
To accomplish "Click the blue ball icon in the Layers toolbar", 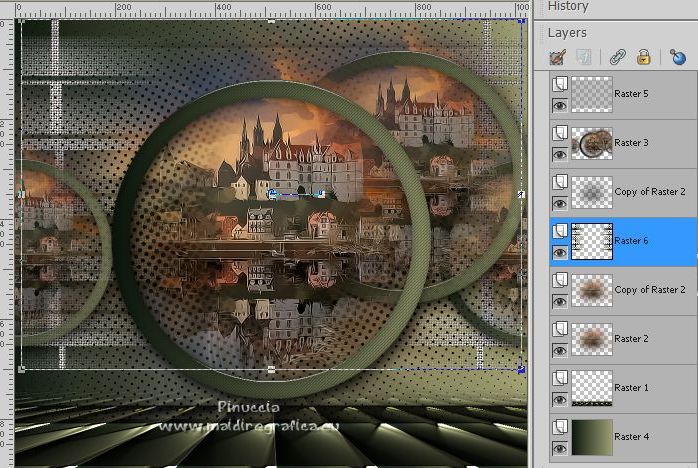I will (x=678, y=57).
